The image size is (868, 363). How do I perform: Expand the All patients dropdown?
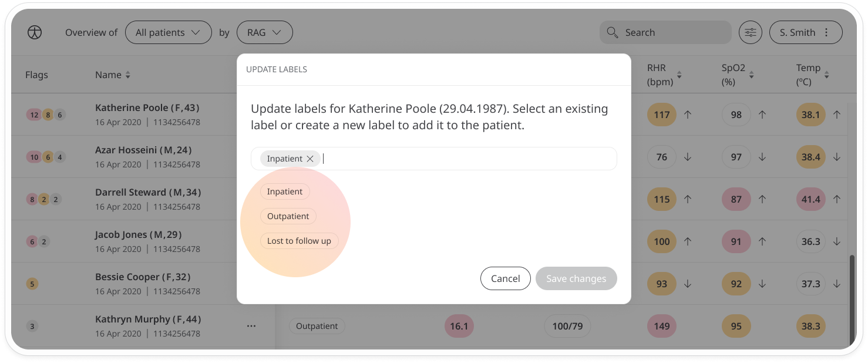click(x=168, y=33)
